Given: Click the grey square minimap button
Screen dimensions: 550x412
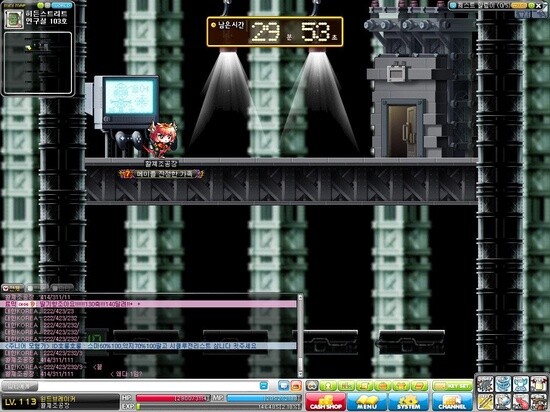Looking at the screenshot, I should pos(47,5).
